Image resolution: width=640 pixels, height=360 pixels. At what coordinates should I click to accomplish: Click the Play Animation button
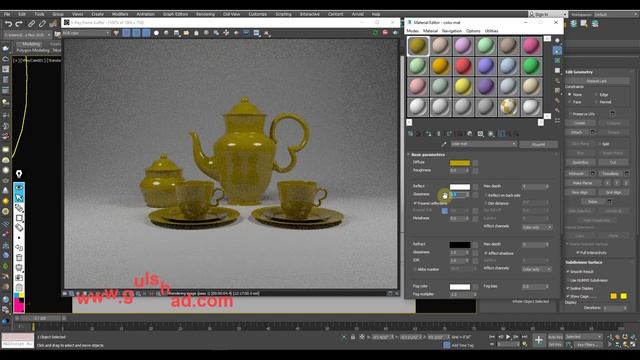(508, 337)
